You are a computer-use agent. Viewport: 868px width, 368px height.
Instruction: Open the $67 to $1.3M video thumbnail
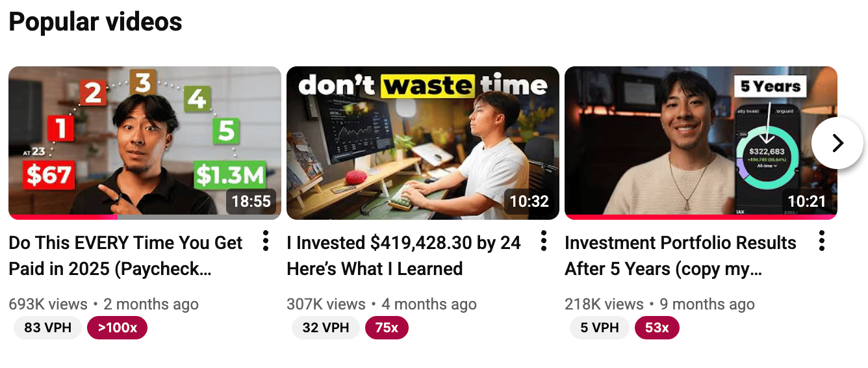click(145, 143)
